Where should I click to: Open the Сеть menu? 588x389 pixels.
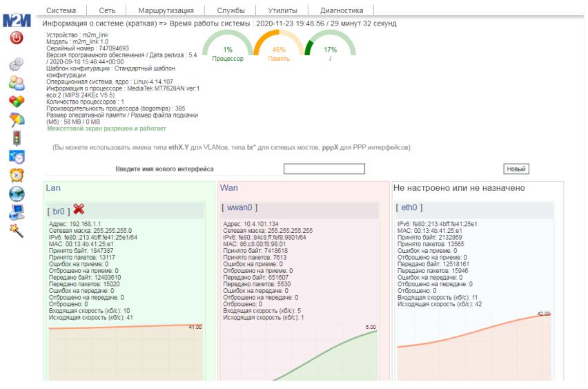tap(107, 10)
